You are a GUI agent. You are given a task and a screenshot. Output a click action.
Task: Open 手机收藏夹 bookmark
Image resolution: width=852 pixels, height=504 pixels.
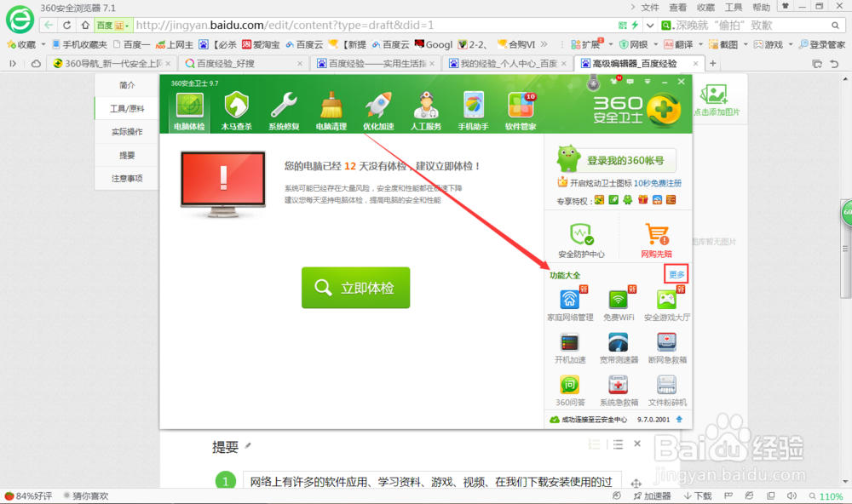(x=80, y=44)
